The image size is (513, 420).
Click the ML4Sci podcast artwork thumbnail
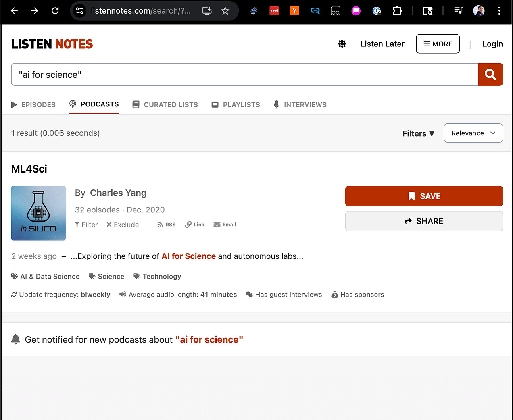pos(38,213)
